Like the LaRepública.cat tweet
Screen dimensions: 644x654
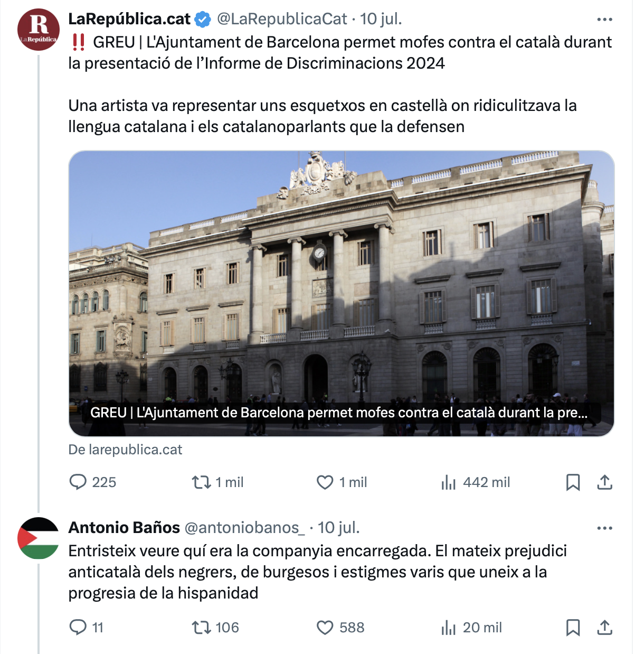[x=342, y=482]
